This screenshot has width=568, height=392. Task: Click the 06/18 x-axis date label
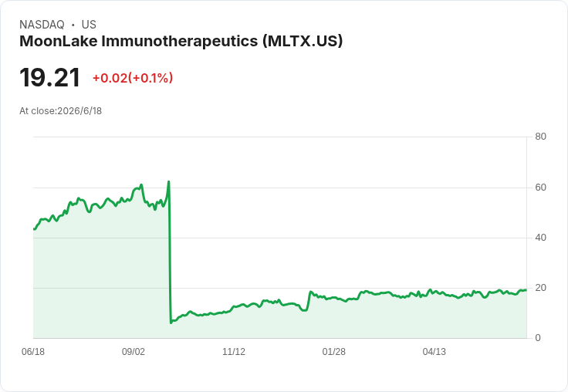pyautogui.click(x=33, y=351)
